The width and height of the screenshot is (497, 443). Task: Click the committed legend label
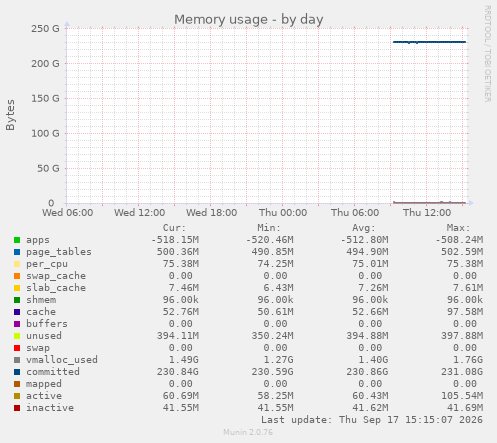click(x=53, y=372)
